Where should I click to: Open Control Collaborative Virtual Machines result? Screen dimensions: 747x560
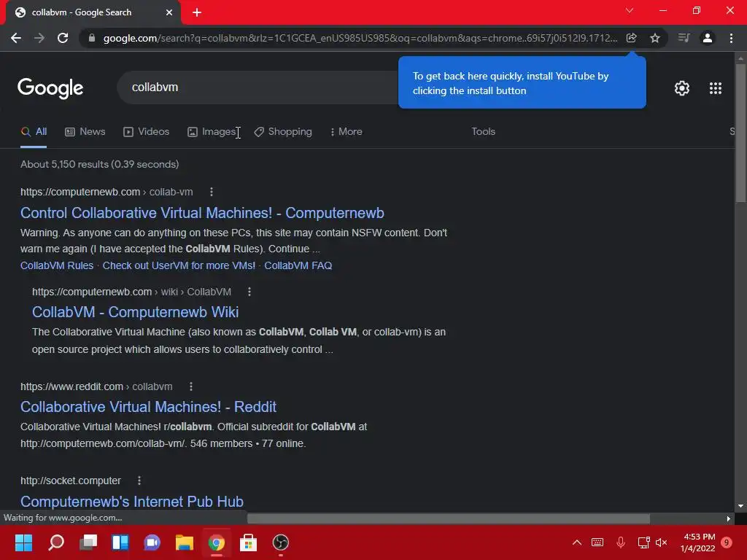pos(202,213)
